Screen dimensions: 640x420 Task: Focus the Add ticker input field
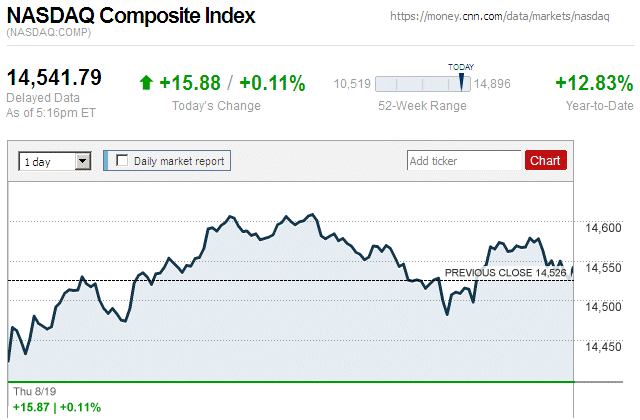(x=464, y=160)
